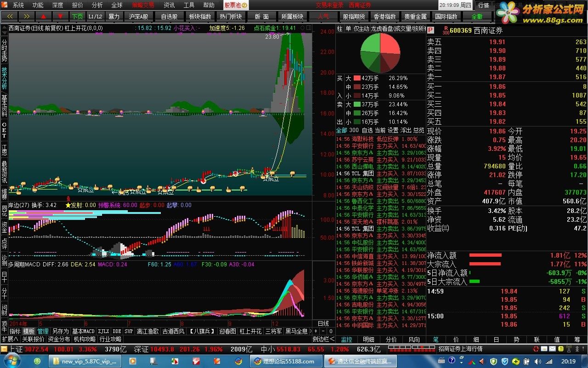Click the 行情 button at top right
This screenshot has width=588, height=368.
tap(483, 5)
